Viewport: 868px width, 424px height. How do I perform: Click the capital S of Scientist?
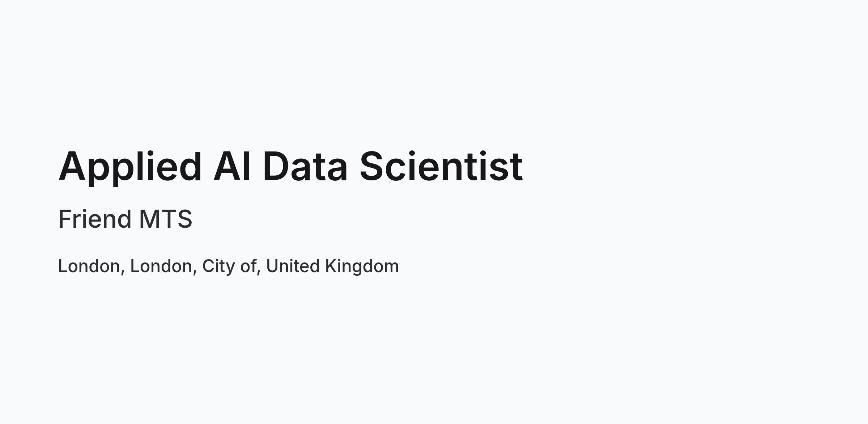(372, 166)
